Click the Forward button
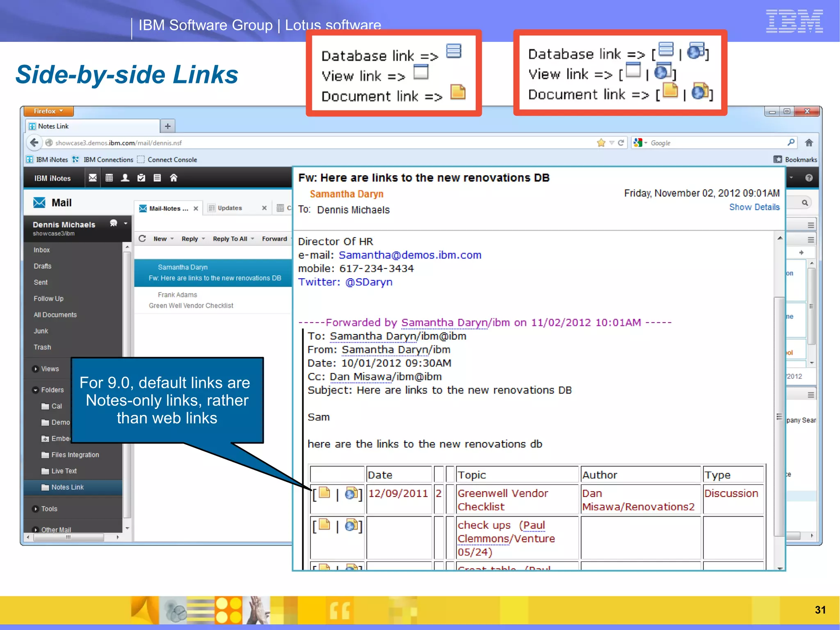Viewport: 840px width, 630px height. [x=274, y=239]
